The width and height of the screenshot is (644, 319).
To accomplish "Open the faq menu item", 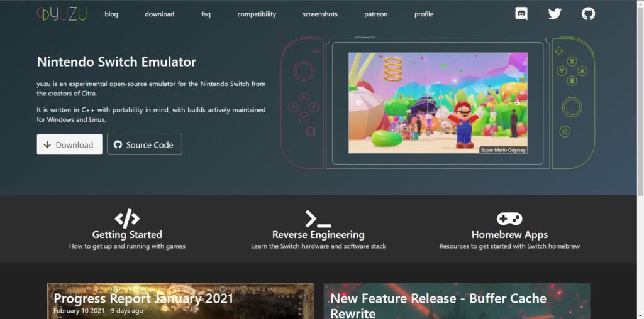I will pyautogui.click(x=206, y=14).
